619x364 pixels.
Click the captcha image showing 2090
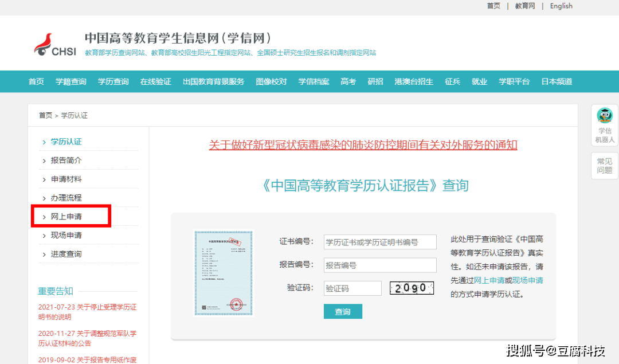pyautogui.click(x=412, y=288)
